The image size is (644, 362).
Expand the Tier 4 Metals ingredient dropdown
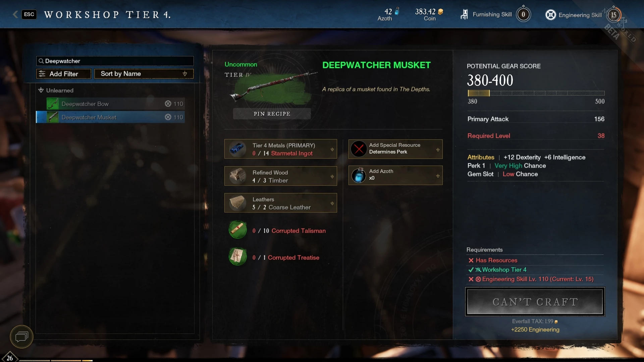point(332,149)
